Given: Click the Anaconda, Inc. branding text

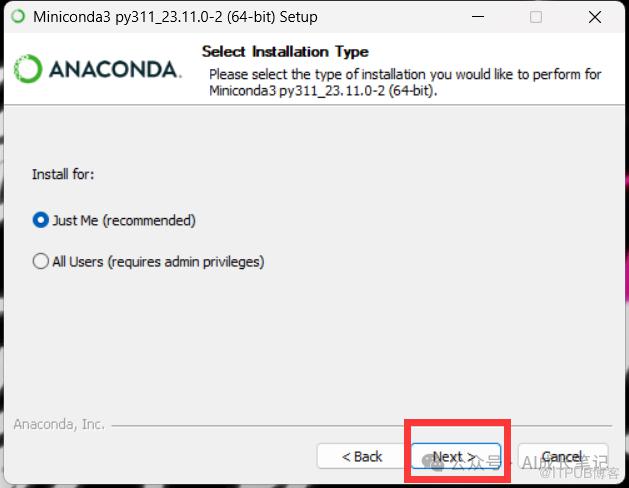Looking at the screenshot, I should pos(59,424).
